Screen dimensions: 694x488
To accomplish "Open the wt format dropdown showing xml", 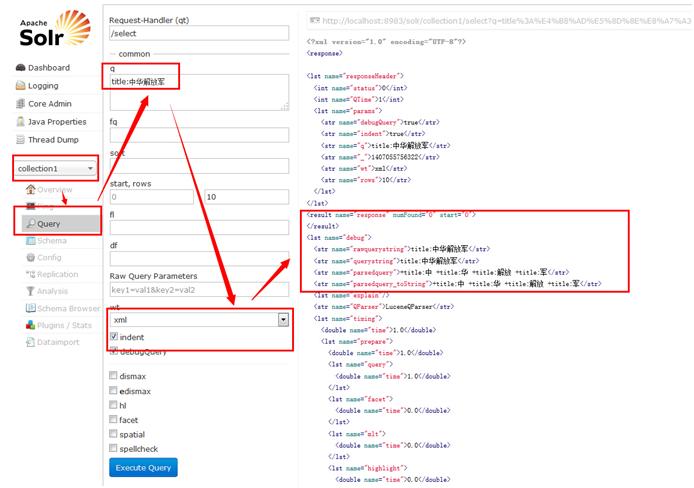I will [x=200, y=319].
